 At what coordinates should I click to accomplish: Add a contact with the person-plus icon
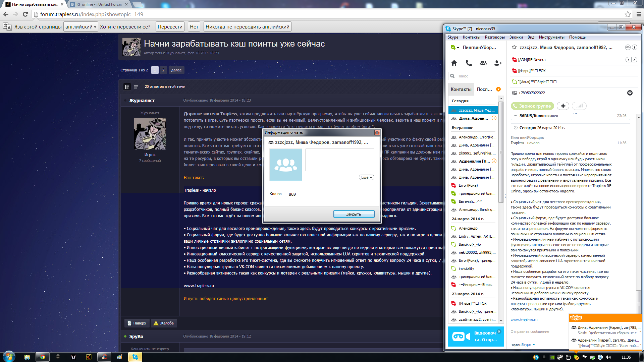(498, 63)
